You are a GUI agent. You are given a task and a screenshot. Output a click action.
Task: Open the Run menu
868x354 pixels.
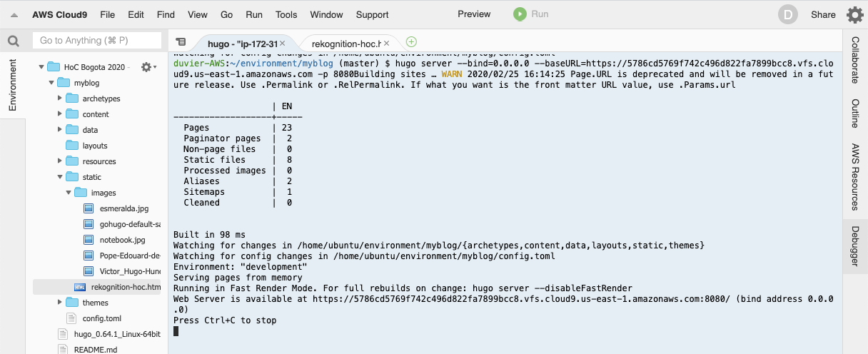click(254, 14)
